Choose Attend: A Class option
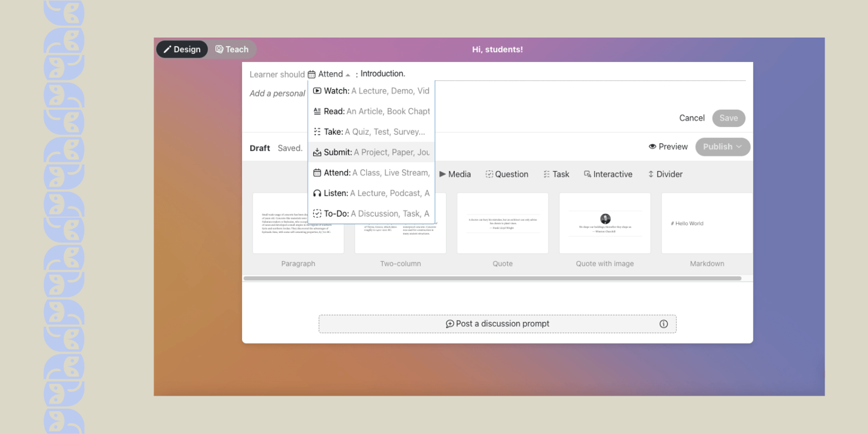 [x=371, y=173]
